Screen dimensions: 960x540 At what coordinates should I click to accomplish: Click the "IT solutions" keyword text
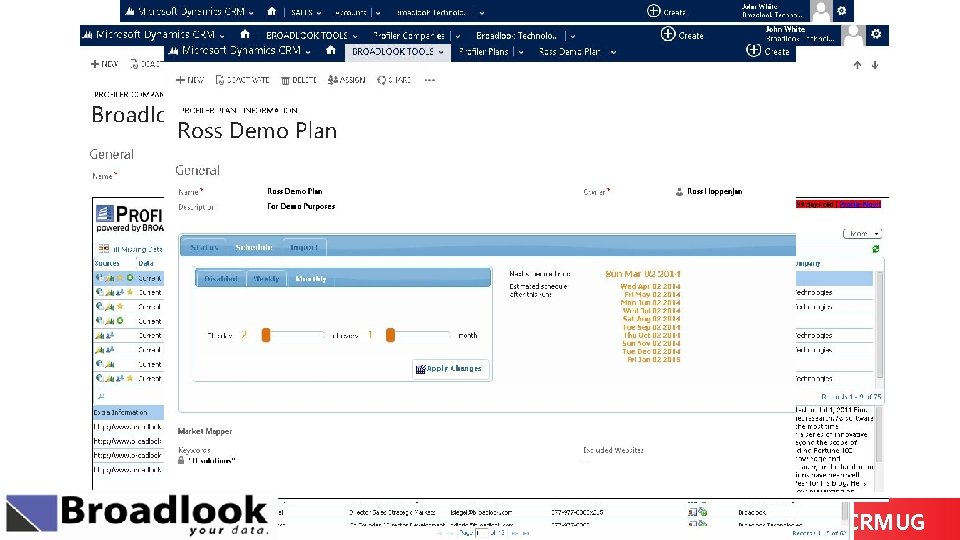point(211,460)
